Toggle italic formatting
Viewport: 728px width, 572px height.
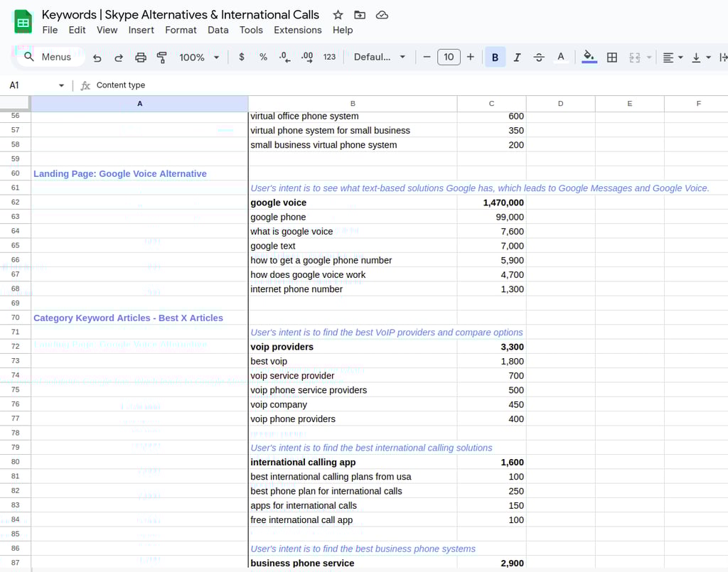(x=517, y=57)
